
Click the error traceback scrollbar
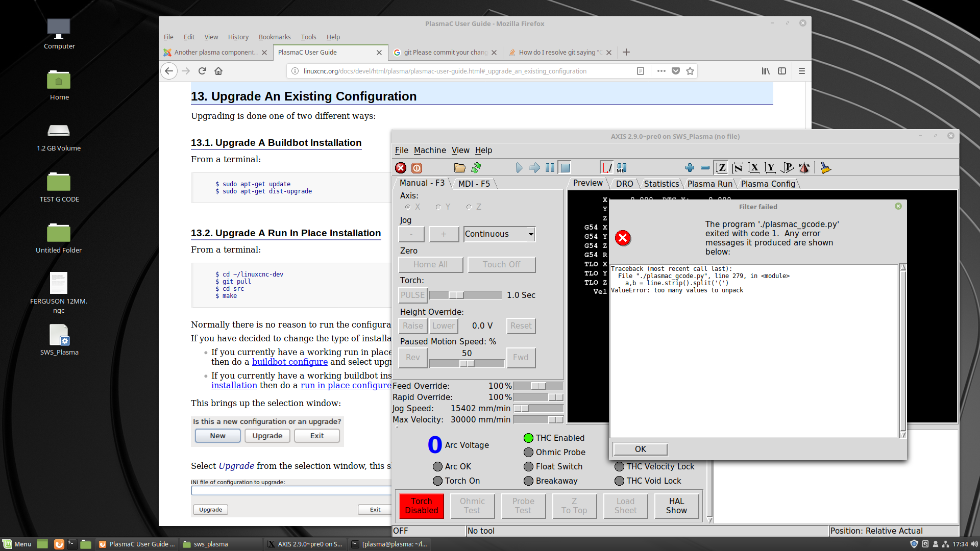point(902,351)
